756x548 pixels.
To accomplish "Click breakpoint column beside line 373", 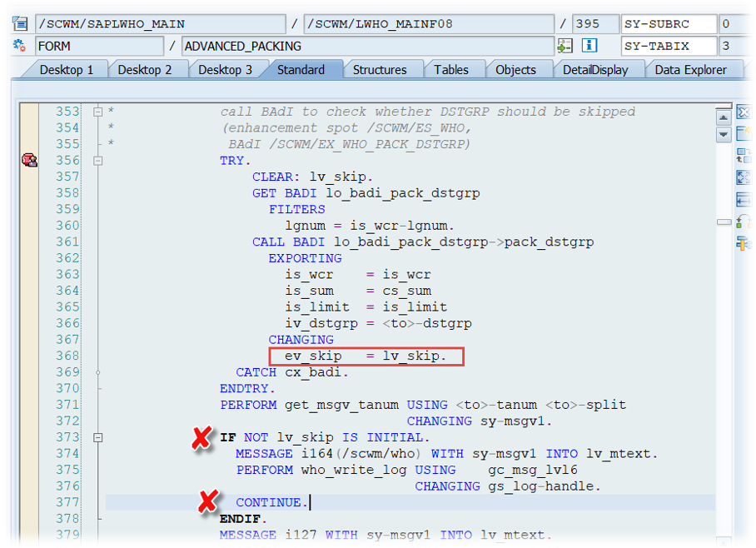I will point(29,437).
